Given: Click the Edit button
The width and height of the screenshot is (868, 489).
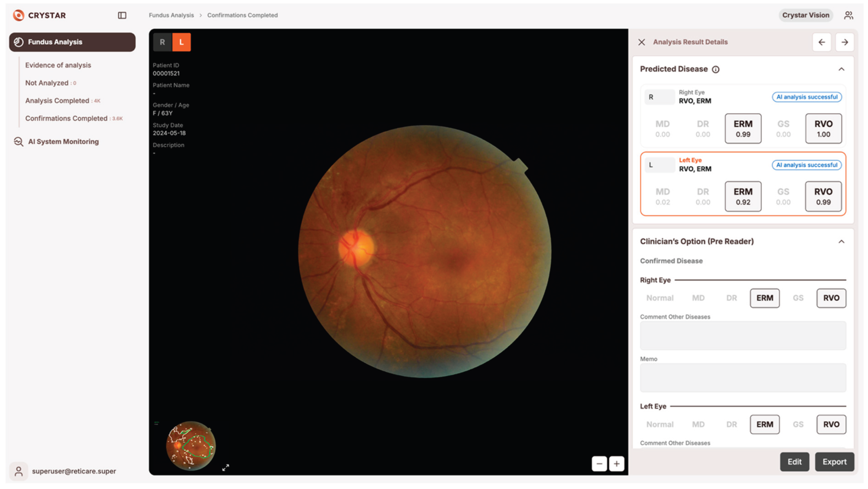Looking at the screenshot, I should pos(795,462).
